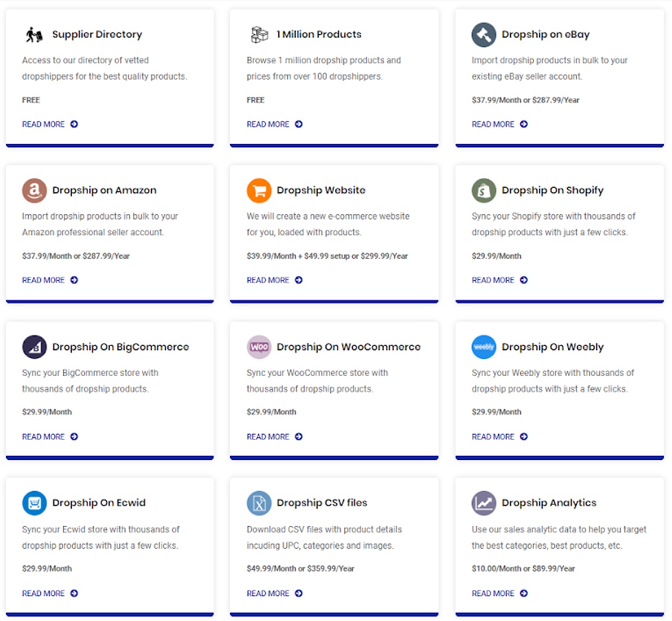Click the 1 Million Products boxes icon

pos(259,35)
